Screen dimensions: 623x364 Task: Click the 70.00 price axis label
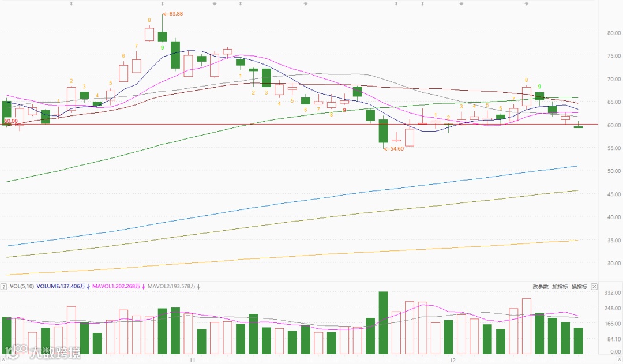(x=614, y=80)
